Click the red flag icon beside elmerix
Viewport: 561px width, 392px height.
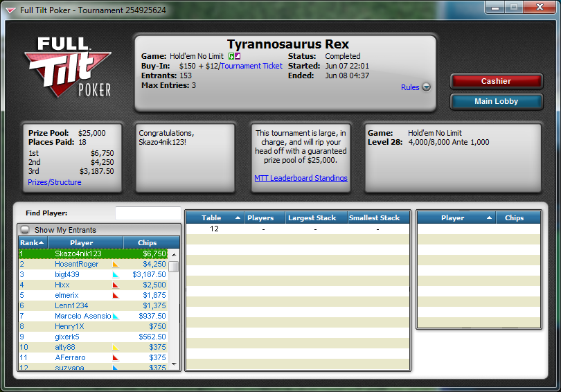click(x=116, y=296)
